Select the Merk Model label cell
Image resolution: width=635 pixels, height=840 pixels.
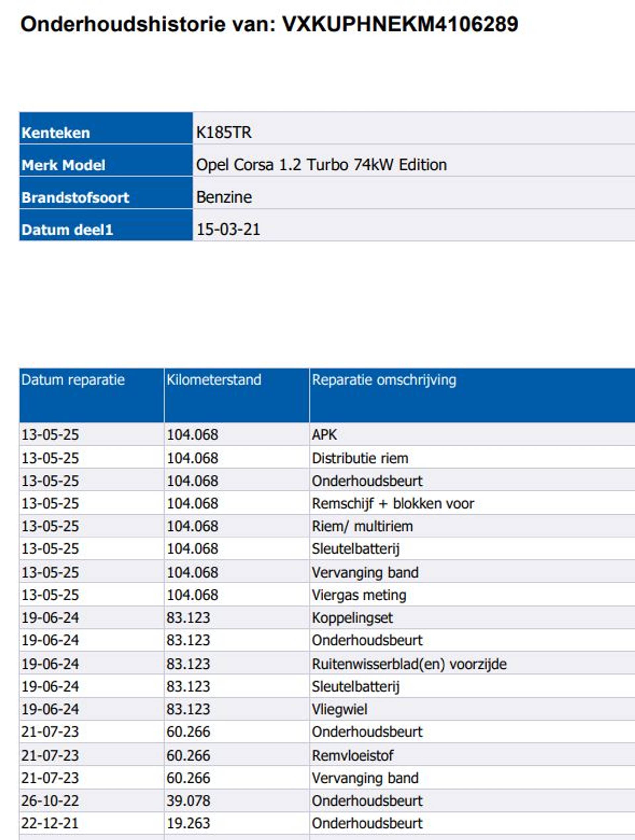pyautogui.click(x=63, y=165)
